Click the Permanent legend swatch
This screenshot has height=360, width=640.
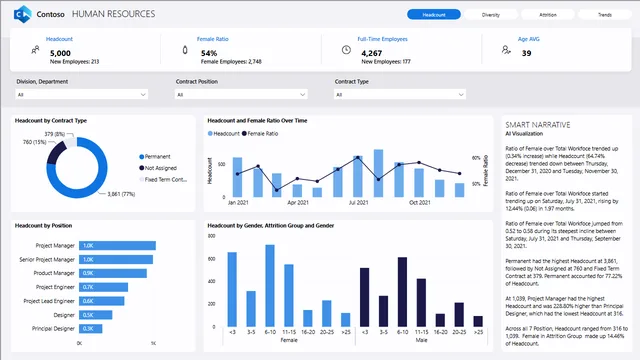pos(142,157)
